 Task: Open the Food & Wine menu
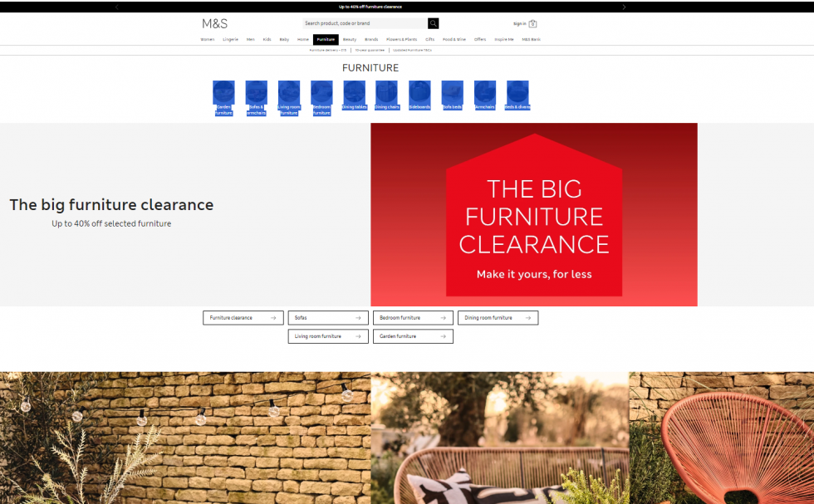(456, 39)
